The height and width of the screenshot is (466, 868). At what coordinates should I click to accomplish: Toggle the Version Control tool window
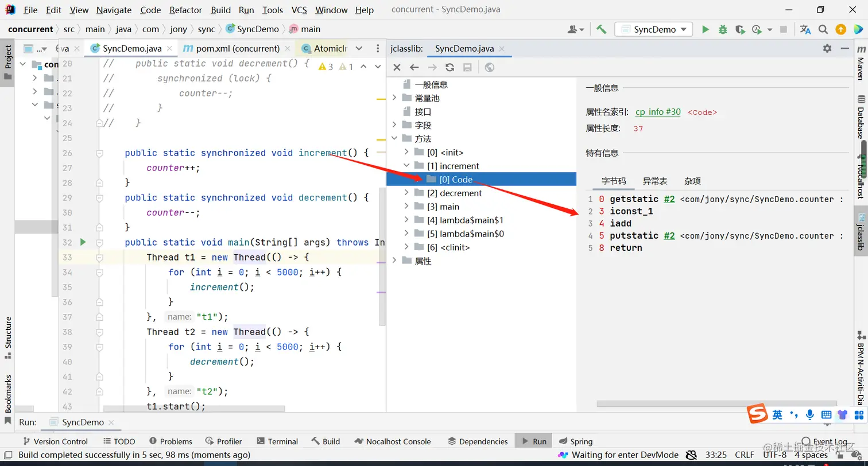(x=55, y=441)
